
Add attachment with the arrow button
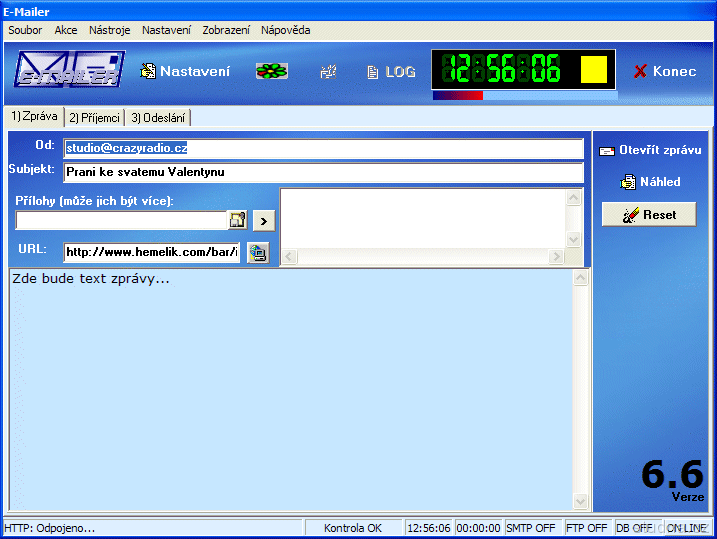(x=264, y=221)
